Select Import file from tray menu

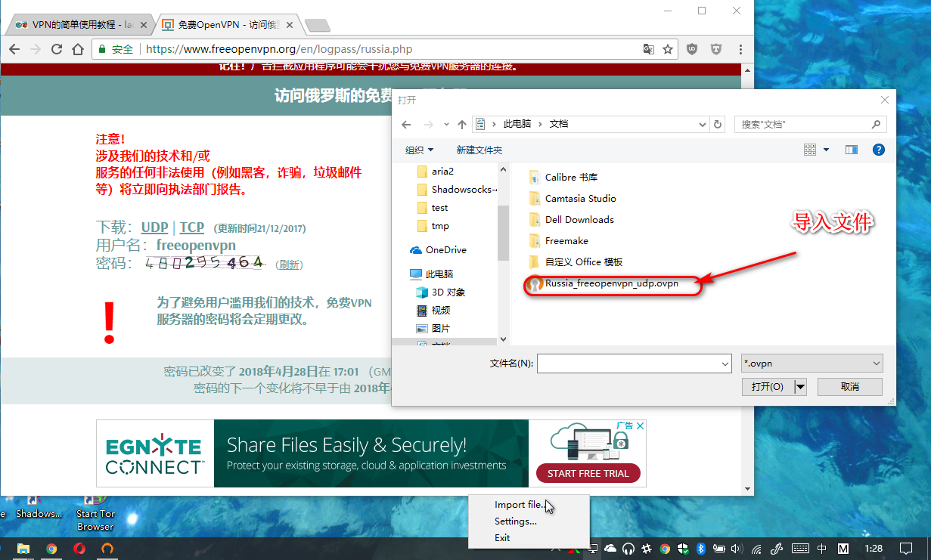click(529, 504)
